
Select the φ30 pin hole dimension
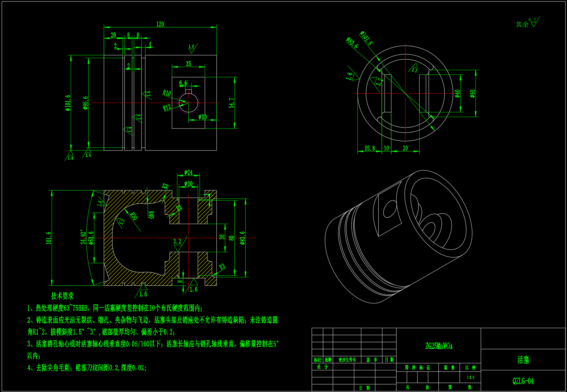point(202,117)
